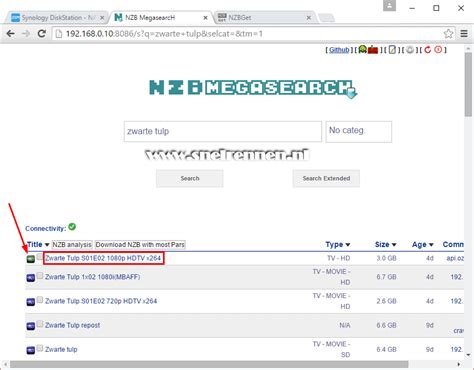Bookmark this page with the star icon
474x370 pixels.
pos(448,34)
